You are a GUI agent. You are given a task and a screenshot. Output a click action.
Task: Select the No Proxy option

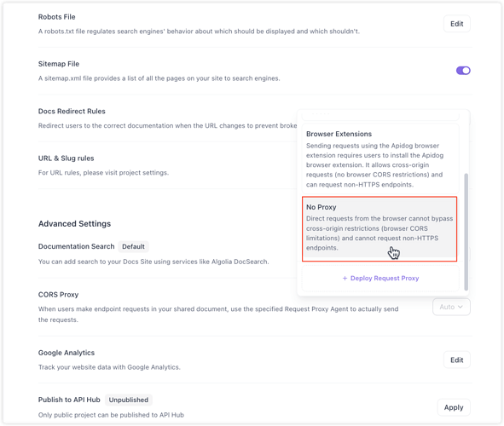click(379, 229)
